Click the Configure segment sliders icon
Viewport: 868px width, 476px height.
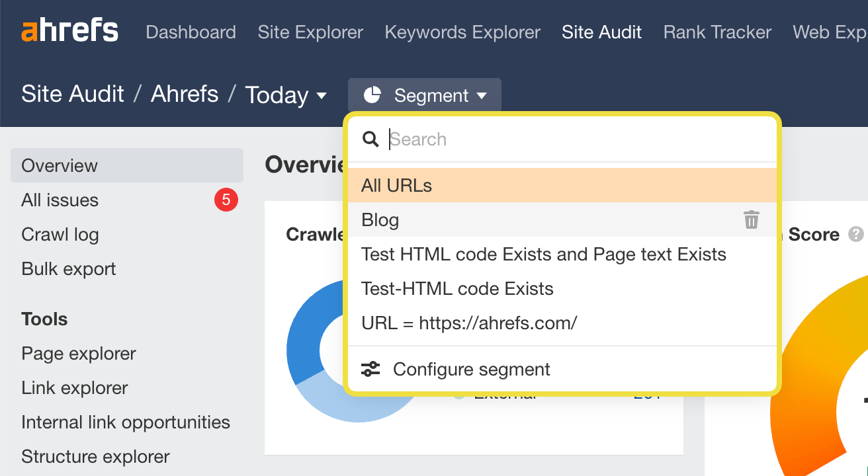(370, 369)
